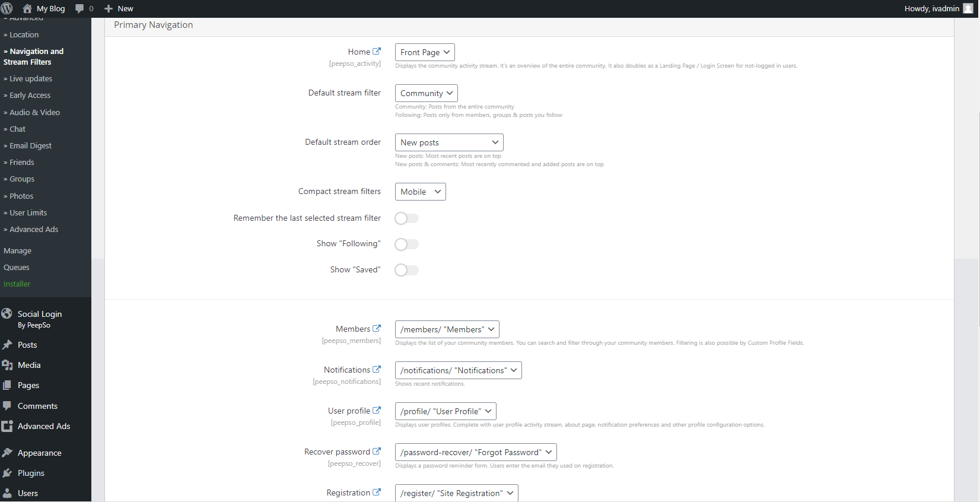Click the Media library icon
Viewport: 980px width, 502px height.
tap(7, 365)
